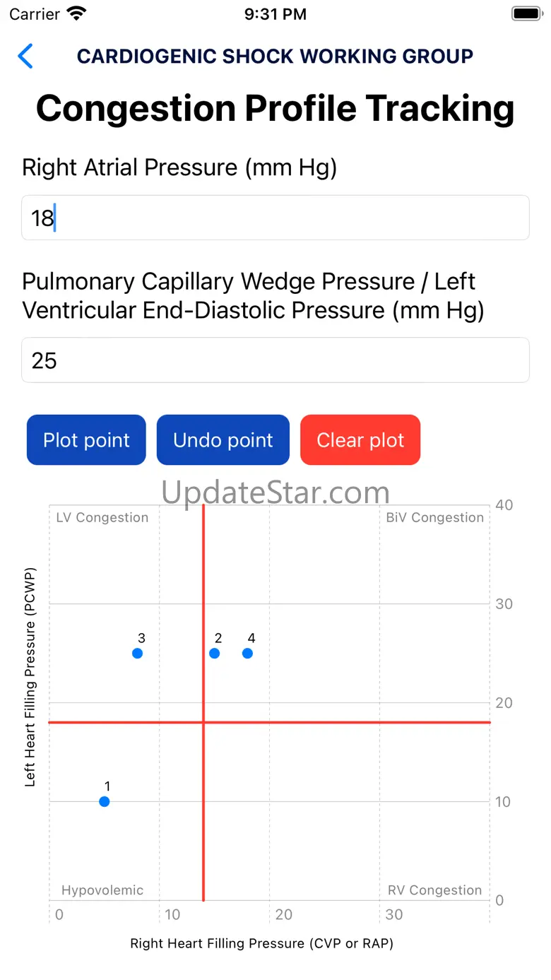Select data point 1 on the plot
Image resolution: width=551 pixels, height=980 pixels.
pyautogui.click(x=105, y=801)
